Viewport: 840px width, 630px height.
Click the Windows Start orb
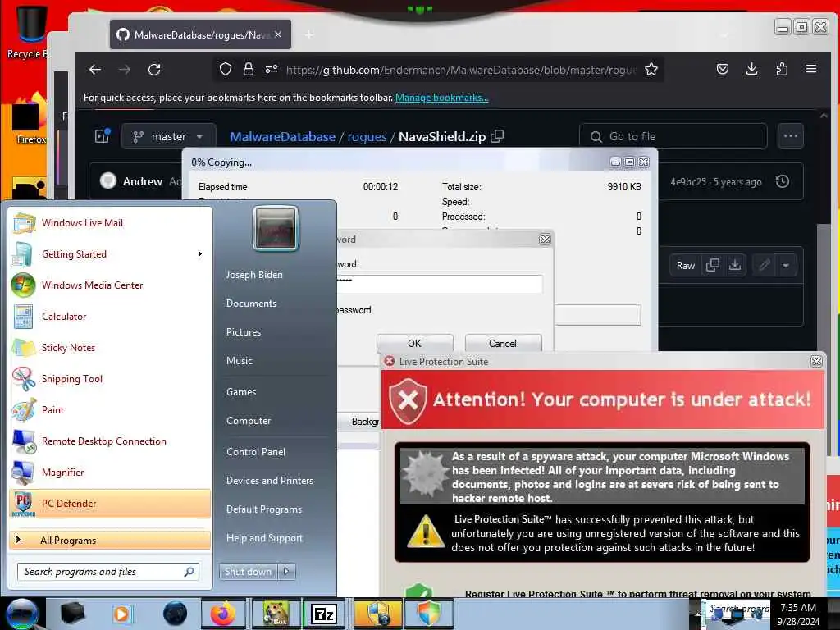tap(22, 614)
